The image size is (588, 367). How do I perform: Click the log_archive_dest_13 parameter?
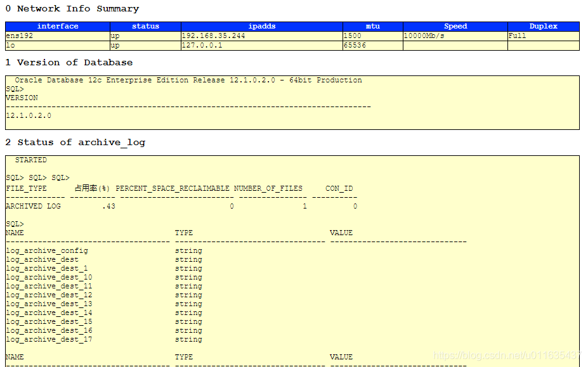coord(49,304)
